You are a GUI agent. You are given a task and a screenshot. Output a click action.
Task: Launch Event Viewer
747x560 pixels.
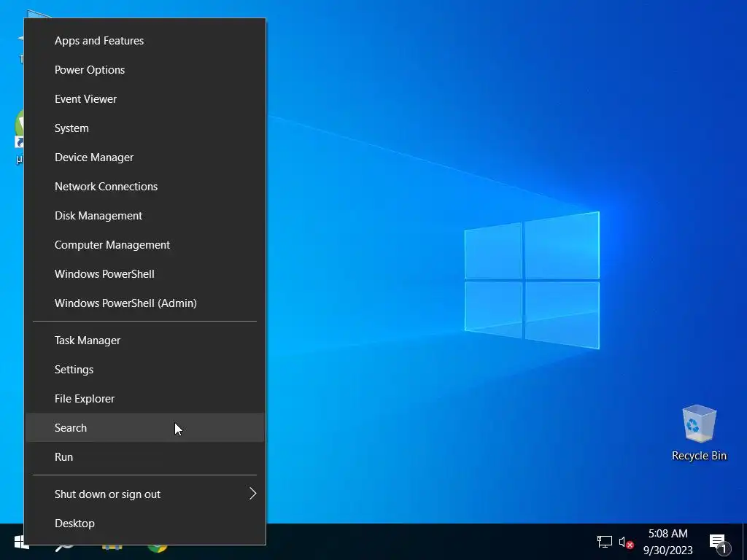coord(145,99)
